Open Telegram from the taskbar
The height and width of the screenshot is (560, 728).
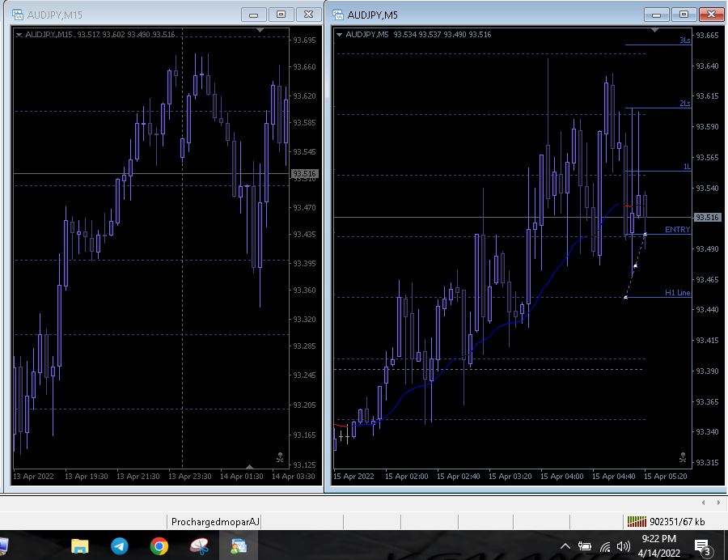pyautogui.click(x=120, y=546)
